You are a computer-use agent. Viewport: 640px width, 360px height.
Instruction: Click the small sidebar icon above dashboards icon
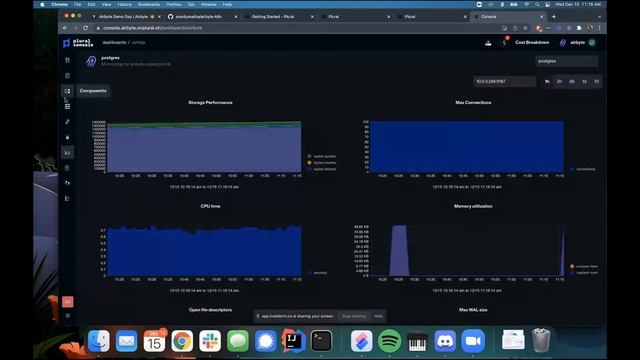pyautogui.click(x=67, y=138)
